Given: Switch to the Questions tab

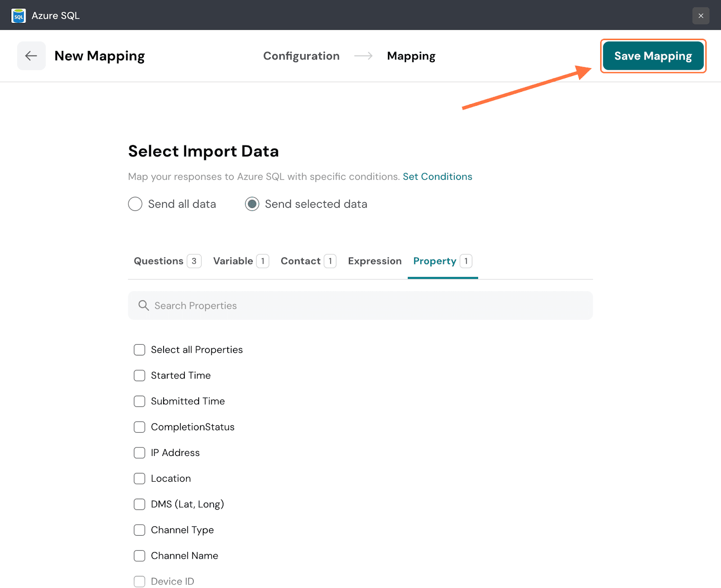Looking at the screenshot, I should (x=159, y=261).
